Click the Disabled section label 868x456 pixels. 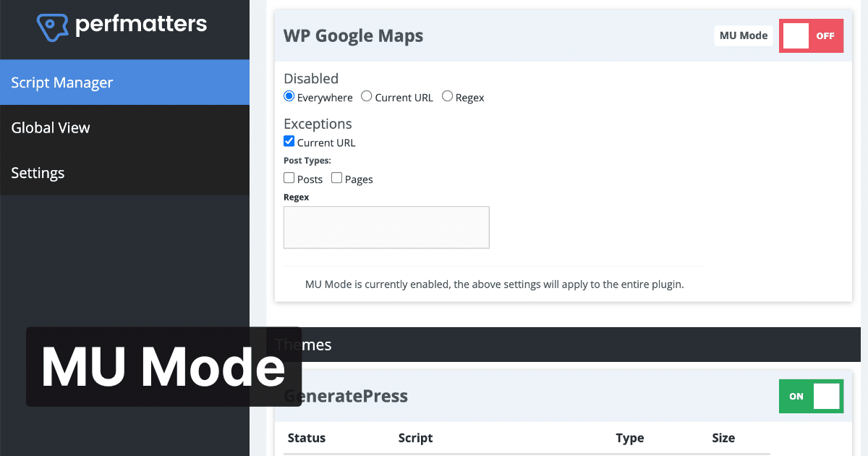(311, 78)
